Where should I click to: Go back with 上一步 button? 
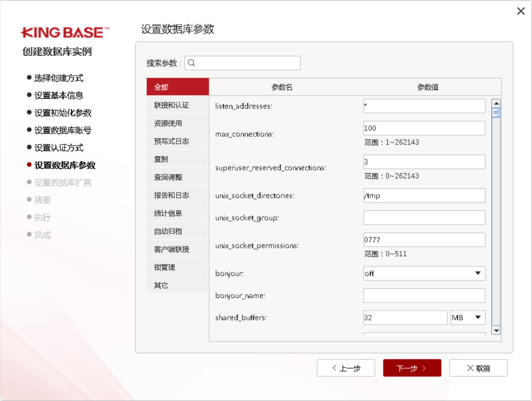point(346,368)
